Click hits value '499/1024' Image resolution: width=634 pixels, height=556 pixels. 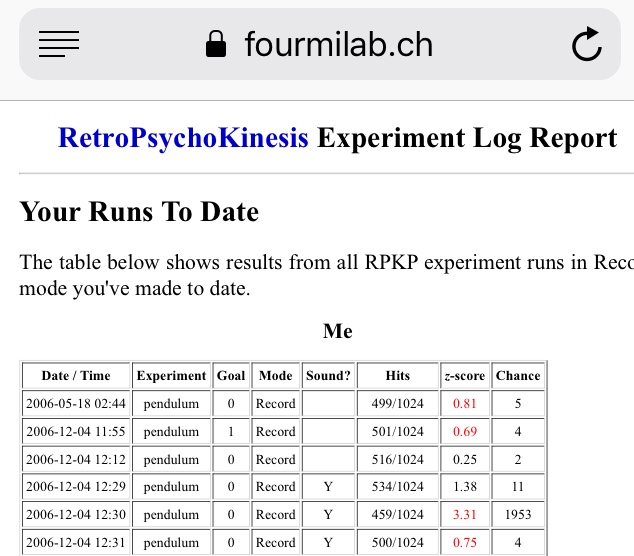pos(398,404)
